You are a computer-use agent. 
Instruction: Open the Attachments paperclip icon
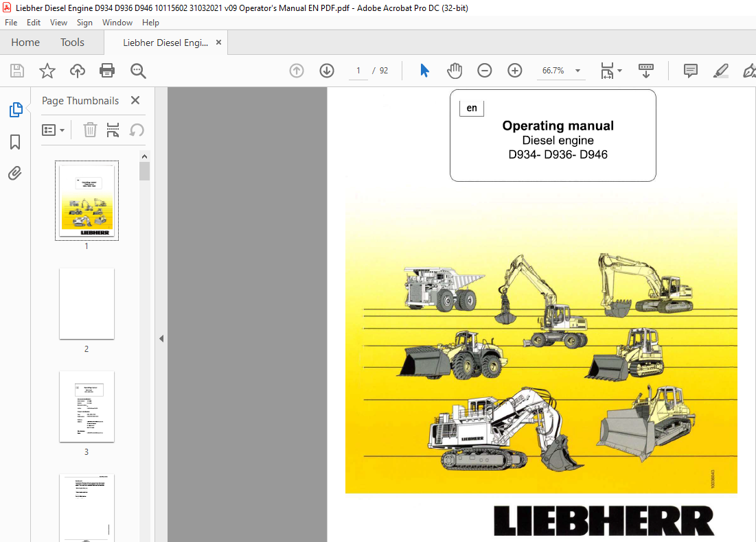pos(15,173)
